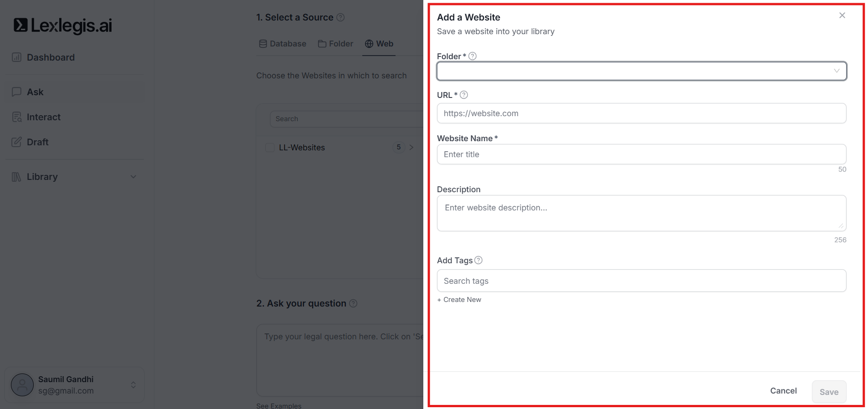Click the user avatar for Saumil Gandhi
This screenshot has width=868, height=409.
pyautogui.click(x=22, y=385)
